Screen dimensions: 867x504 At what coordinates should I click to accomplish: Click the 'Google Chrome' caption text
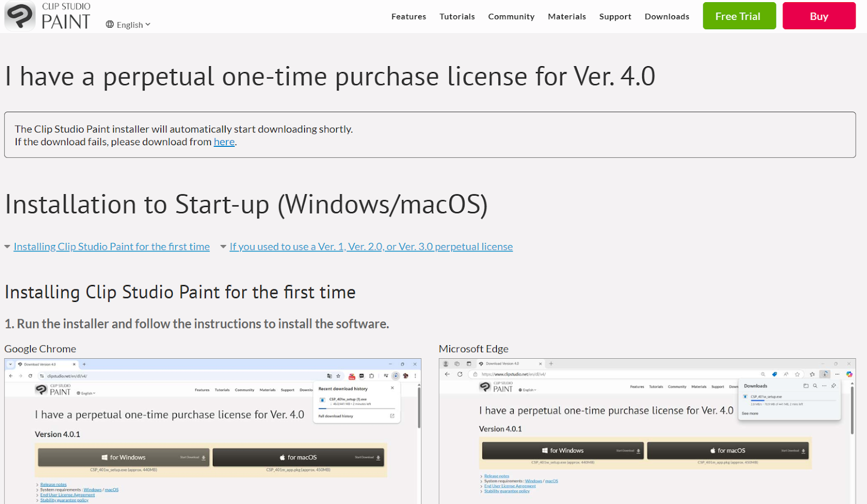(40, 349)
